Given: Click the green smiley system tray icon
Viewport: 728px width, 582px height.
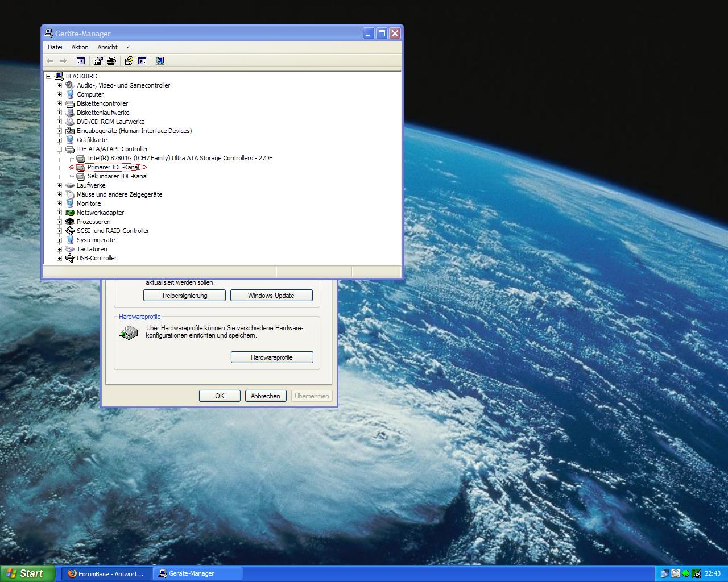Looking at the screenshot, I should coord(686,573).
